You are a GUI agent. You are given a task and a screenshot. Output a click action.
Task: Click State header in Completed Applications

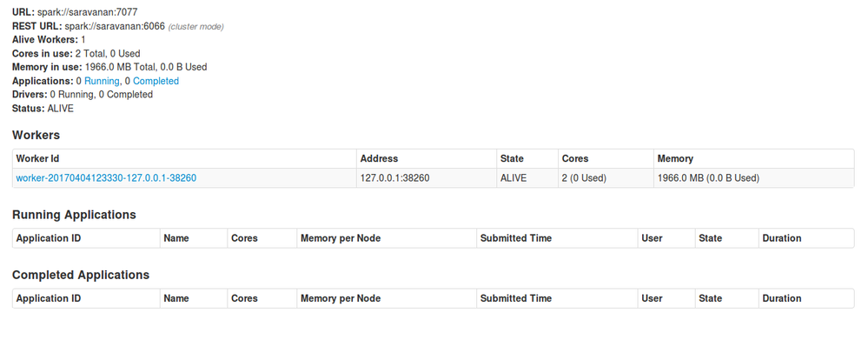point(710,298)
